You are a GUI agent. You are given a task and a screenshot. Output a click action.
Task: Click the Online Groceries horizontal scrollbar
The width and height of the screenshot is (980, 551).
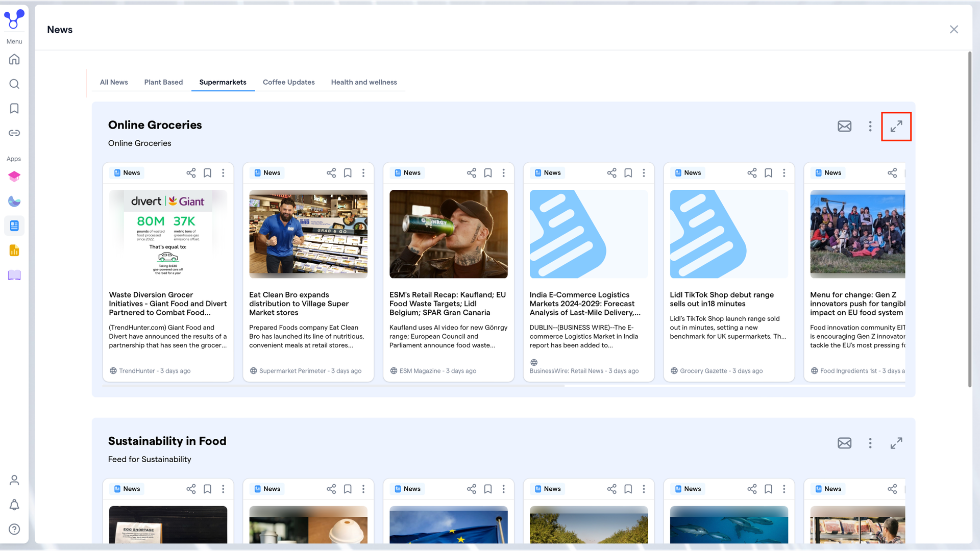(333, 386)
